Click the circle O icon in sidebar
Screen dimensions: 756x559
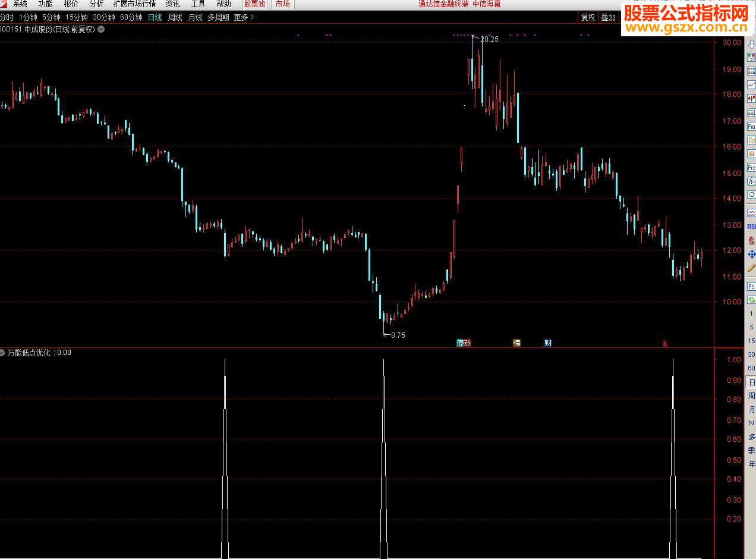pyautogui.click(x=751, y=194)
